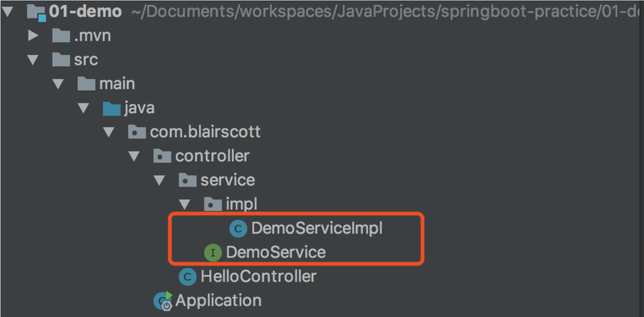The width and height of the screenshot is (644, 317).
Task: Click the impl package icon
Action: 213,204
